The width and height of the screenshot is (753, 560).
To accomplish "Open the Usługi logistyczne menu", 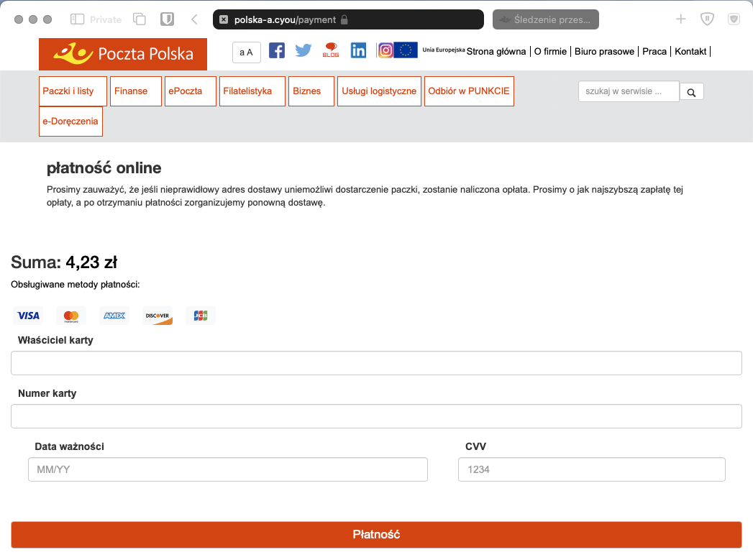I will pos(379,91).
